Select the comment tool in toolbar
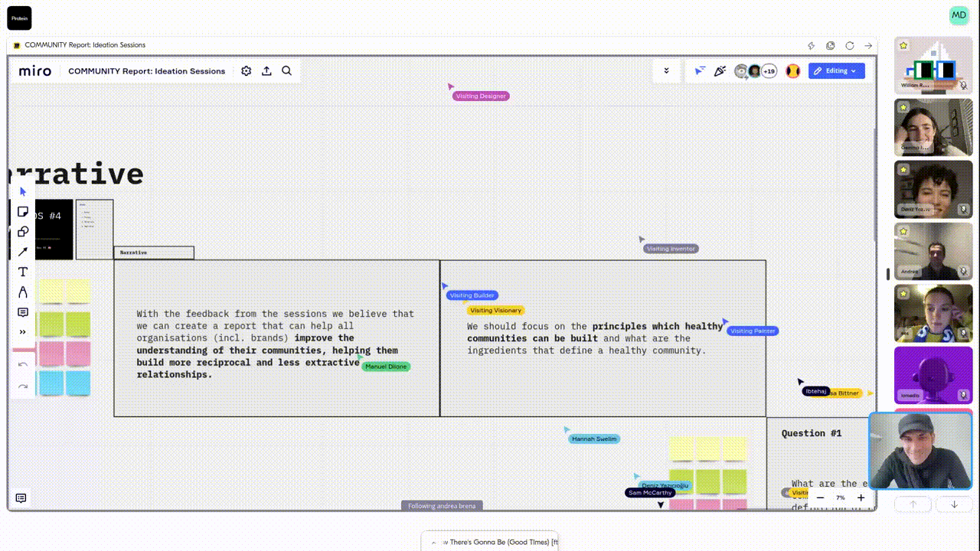980x551 pixels. pos(23,312)
